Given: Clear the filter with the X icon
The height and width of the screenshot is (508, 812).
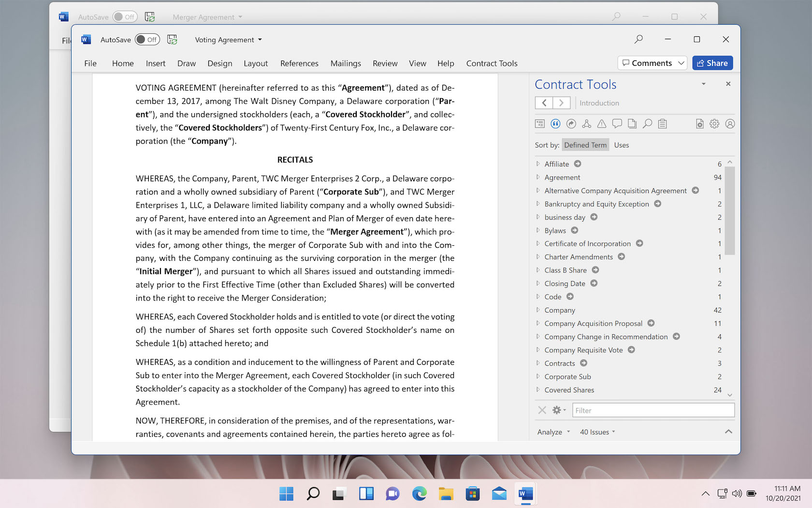Looking at the screenshot, I should point(542,410).
